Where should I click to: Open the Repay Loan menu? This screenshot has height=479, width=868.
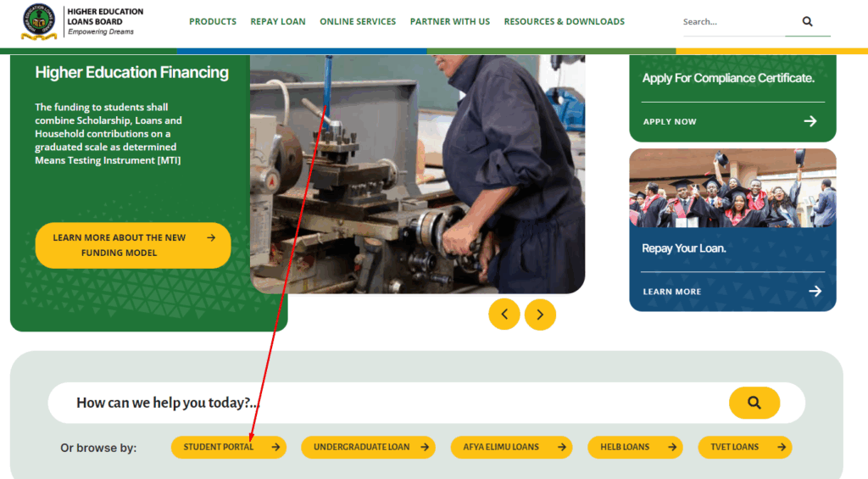tap(278, 22)
